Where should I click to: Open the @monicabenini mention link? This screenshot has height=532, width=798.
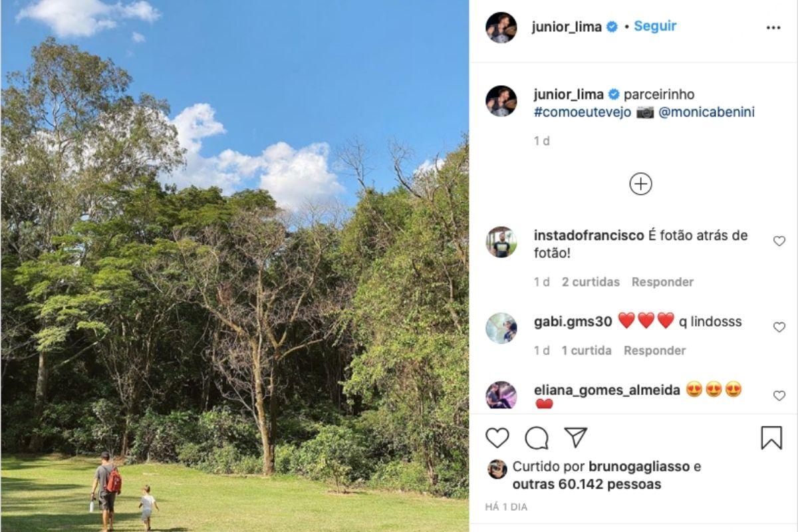(706, 112)
